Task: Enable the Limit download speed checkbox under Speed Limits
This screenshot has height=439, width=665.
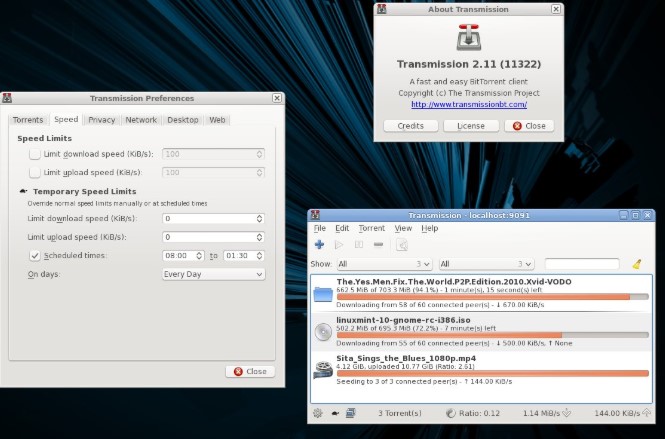Action: click(x=34, y=154)
